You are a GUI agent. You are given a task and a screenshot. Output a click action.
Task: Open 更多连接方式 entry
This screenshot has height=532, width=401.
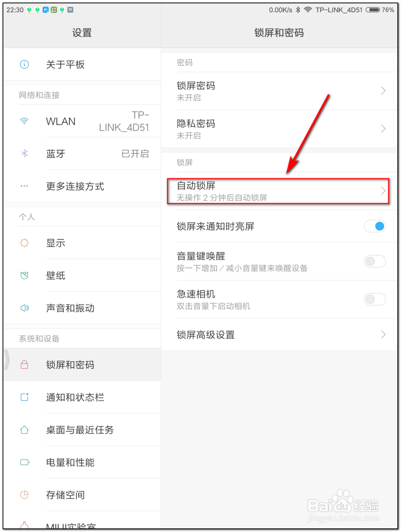(x=75, y=186)
